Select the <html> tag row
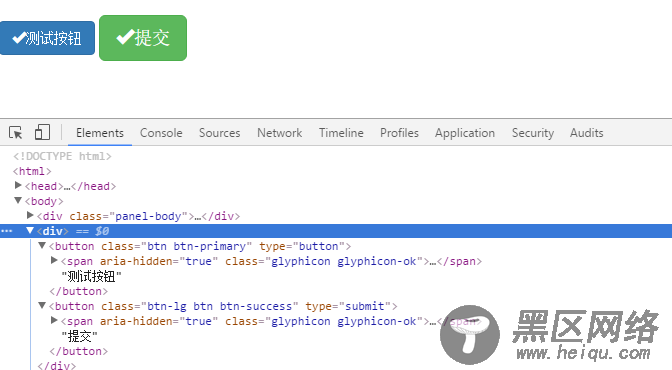This screenshot has width=672, height=370. 32,171
